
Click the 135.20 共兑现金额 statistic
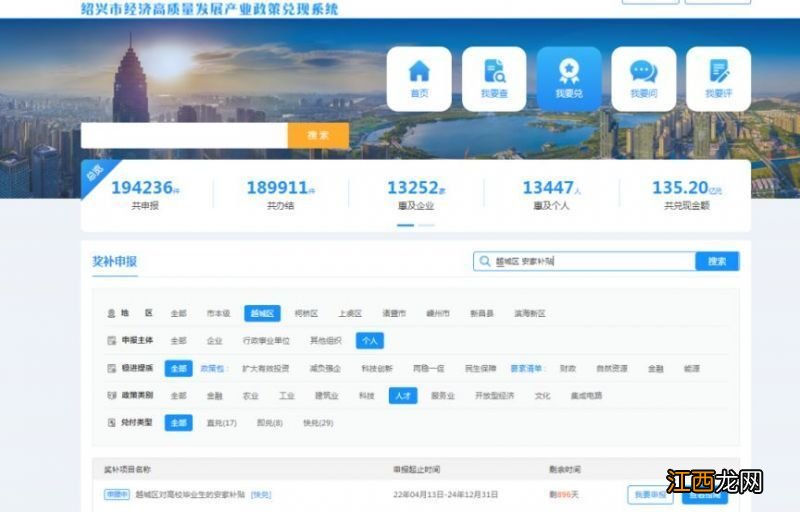[x=687, y=194]
